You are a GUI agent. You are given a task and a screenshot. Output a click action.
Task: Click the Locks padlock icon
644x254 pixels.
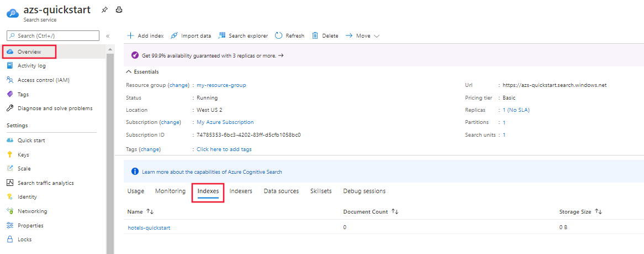click(x=10, y=239)
